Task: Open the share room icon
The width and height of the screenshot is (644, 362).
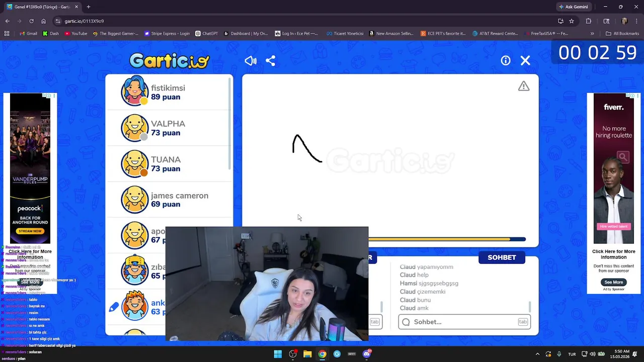Action: 271,61
